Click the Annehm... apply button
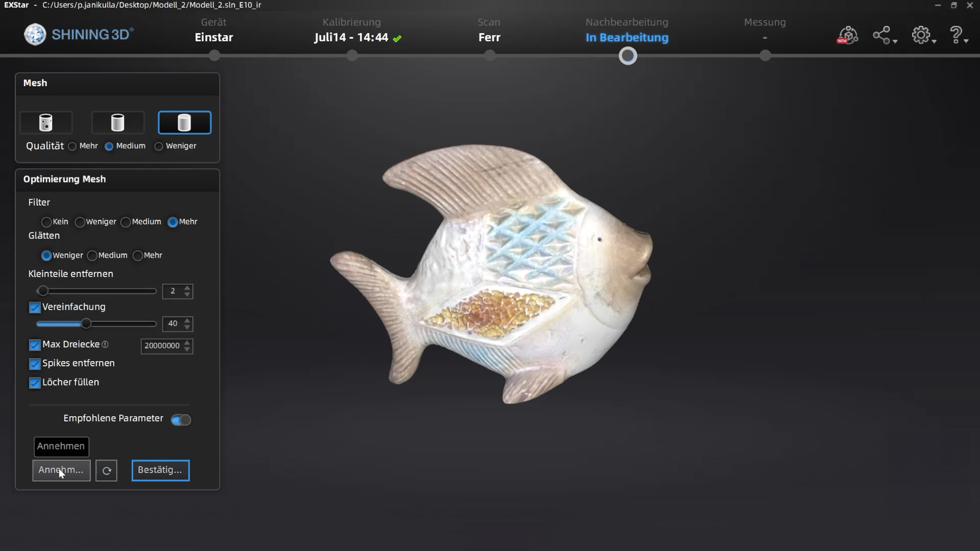 (61, 470)
